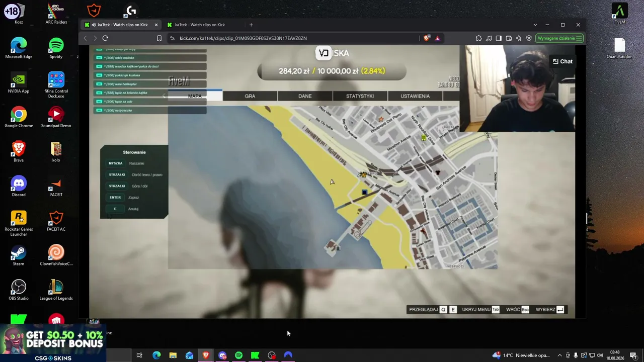Open the Brave extensions puzzle icon

tap(478, 38)
